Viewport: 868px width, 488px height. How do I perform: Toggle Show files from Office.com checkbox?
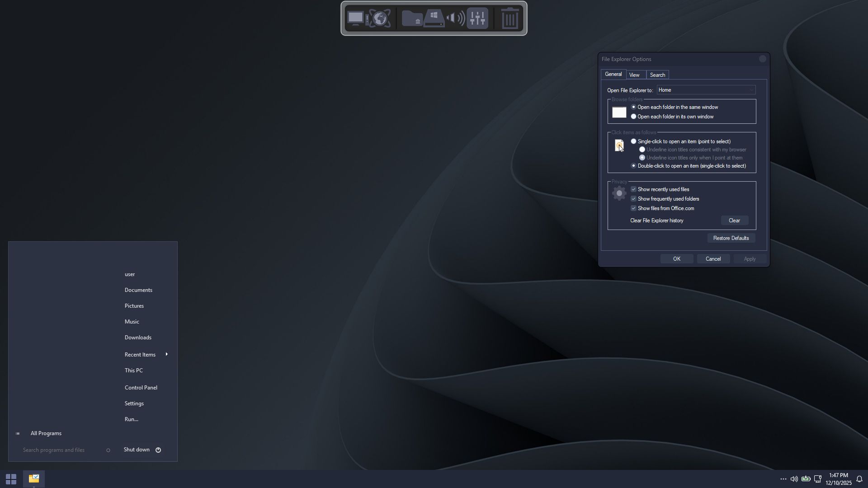tap(633, 208)
